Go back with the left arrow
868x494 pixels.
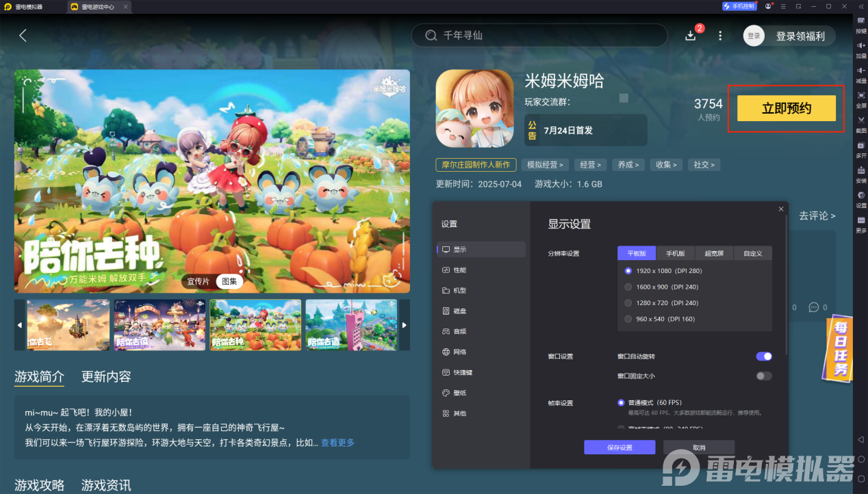click(x=23, y=36)
